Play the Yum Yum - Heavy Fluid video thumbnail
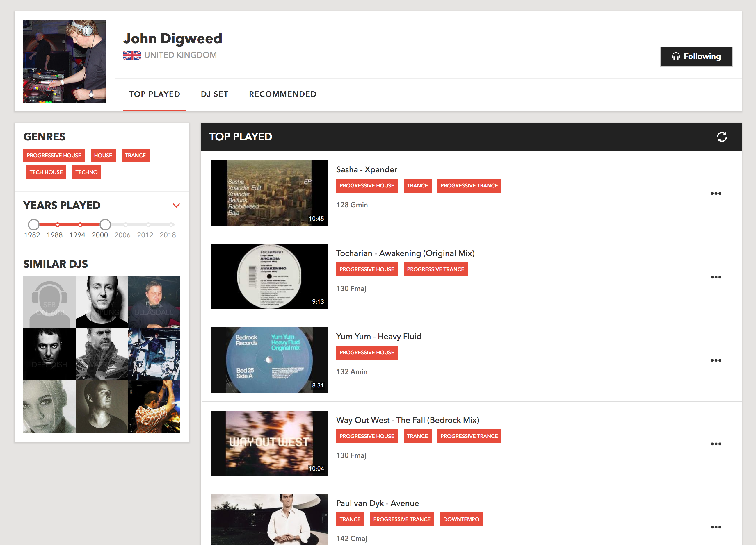756x545 pixels. (269, 360)
